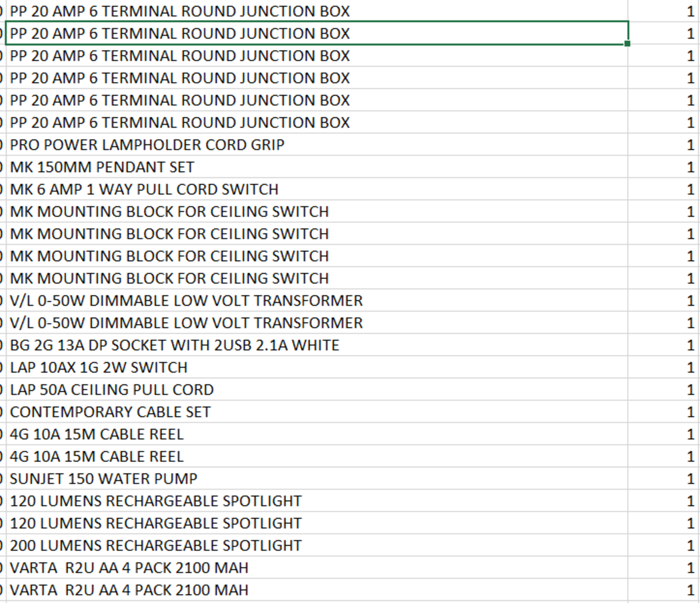Select quantity 1 in the BG 2G 13A DP SOCKET row

coord(663,345)
